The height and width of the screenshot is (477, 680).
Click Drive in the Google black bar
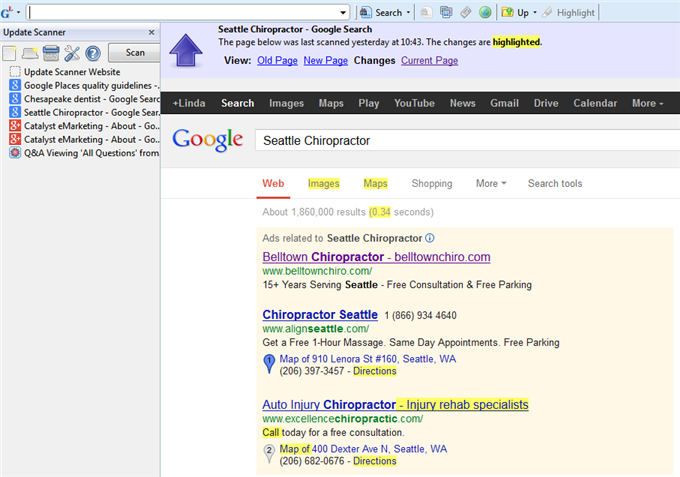click(x=546, y=103)
